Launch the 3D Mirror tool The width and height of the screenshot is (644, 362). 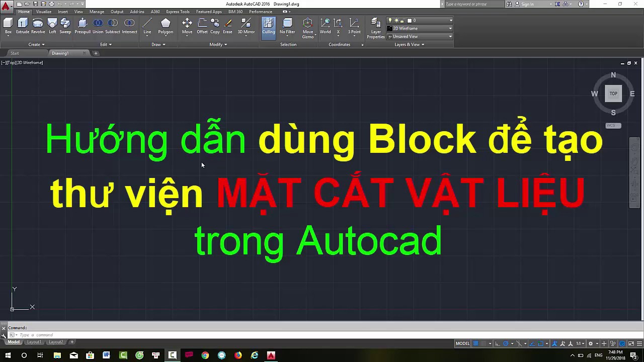(x=246, y=26)
